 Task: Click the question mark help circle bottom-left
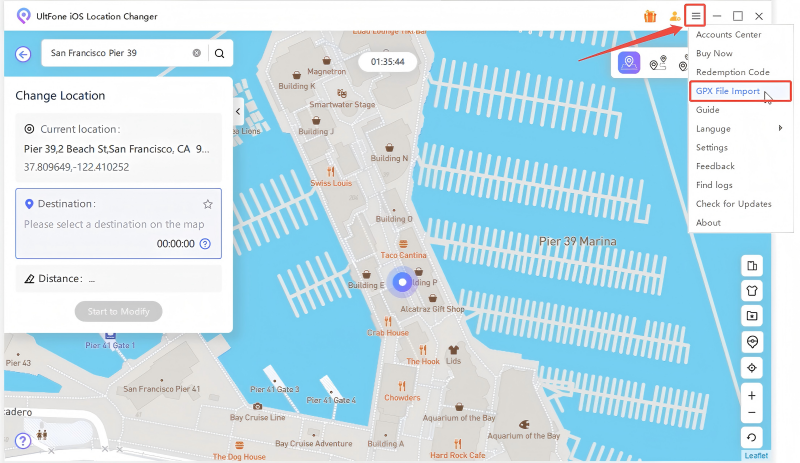[23, 441]
